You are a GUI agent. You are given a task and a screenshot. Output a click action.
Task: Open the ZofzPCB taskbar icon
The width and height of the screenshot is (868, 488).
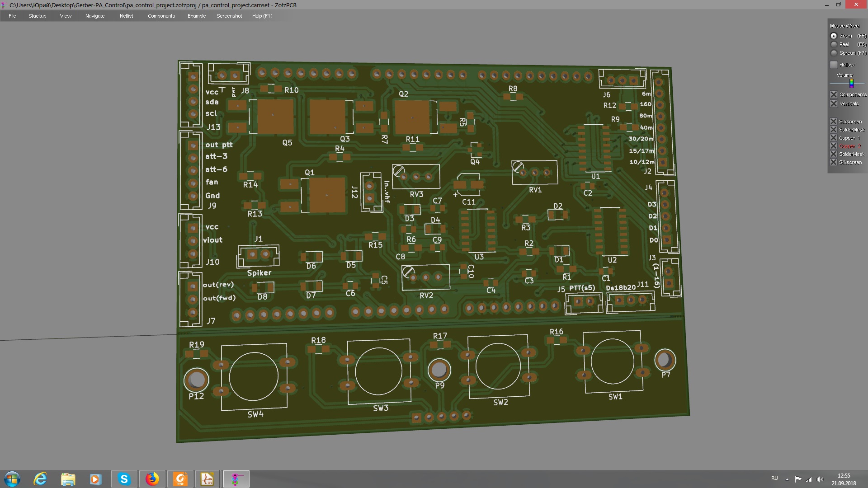(236, 479)
